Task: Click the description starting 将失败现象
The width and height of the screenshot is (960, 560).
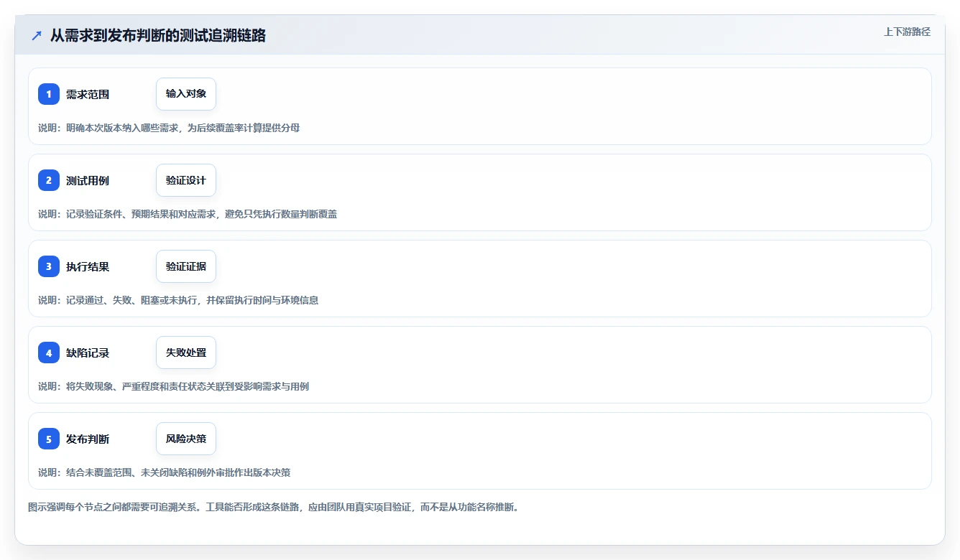Action: point(174,386)
